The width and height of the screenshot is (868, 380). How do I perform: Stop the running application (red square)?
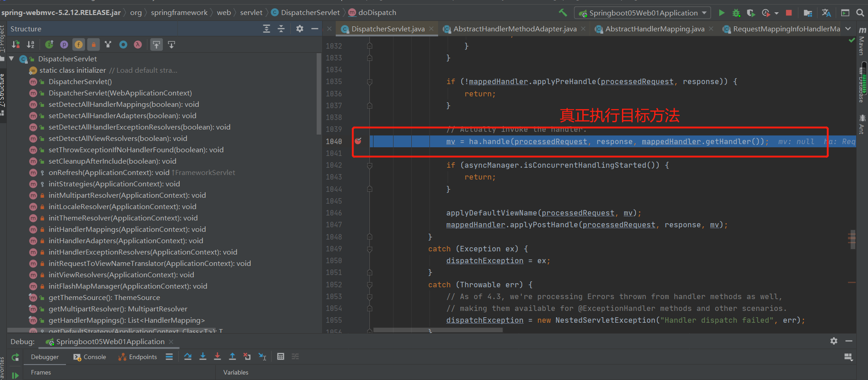tap(789, 13)
